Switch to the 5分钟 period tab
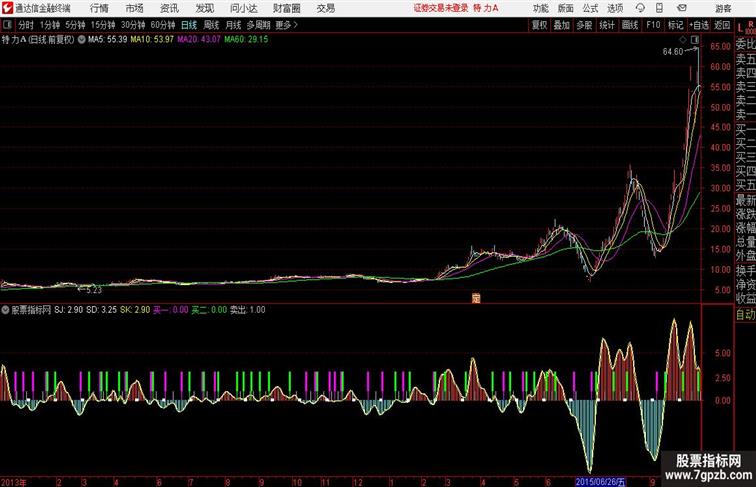Screen dimensions: 756x487 coord(75,25)
